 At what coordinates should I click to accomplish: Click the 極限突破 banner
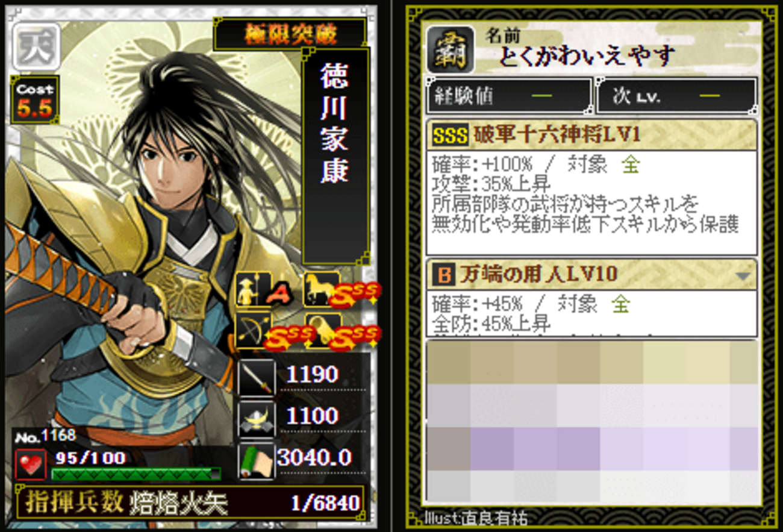[x=290, y=34]
